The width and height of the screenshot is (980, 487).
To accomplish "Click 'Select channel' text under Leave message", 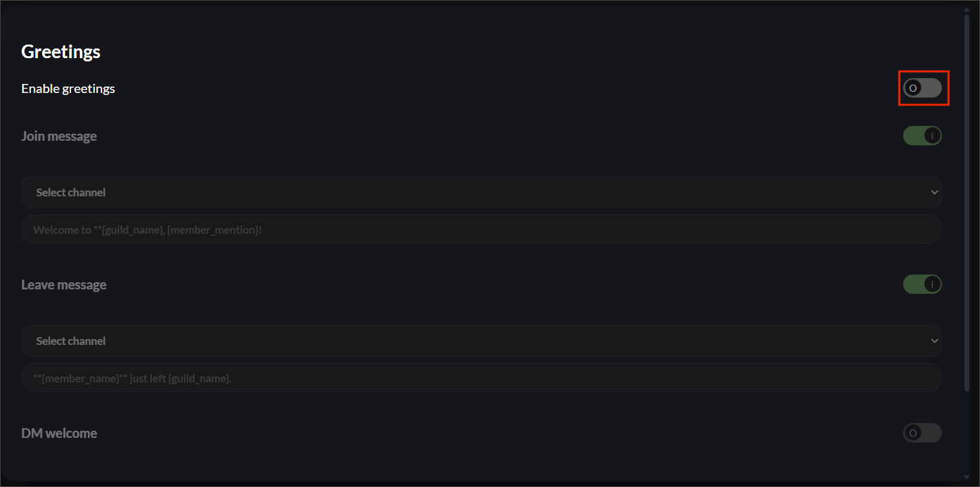I will [x=70, y=341].
